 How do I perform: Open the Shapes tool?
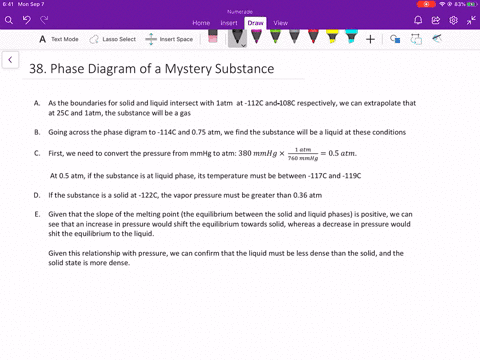395,39
